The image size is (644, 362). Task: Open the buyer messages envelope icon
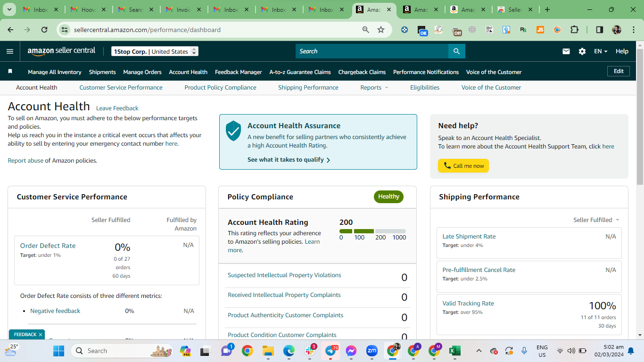pos(566,51)
